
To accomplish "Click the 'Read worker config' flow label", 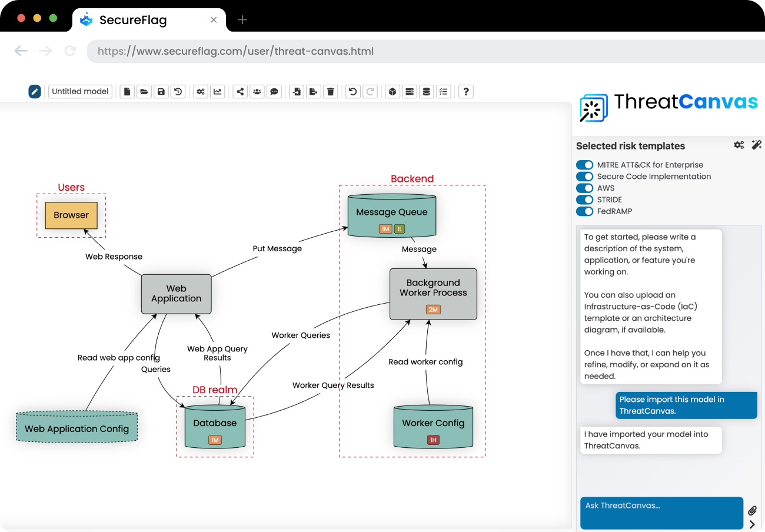I will click(x=425, y=362).
